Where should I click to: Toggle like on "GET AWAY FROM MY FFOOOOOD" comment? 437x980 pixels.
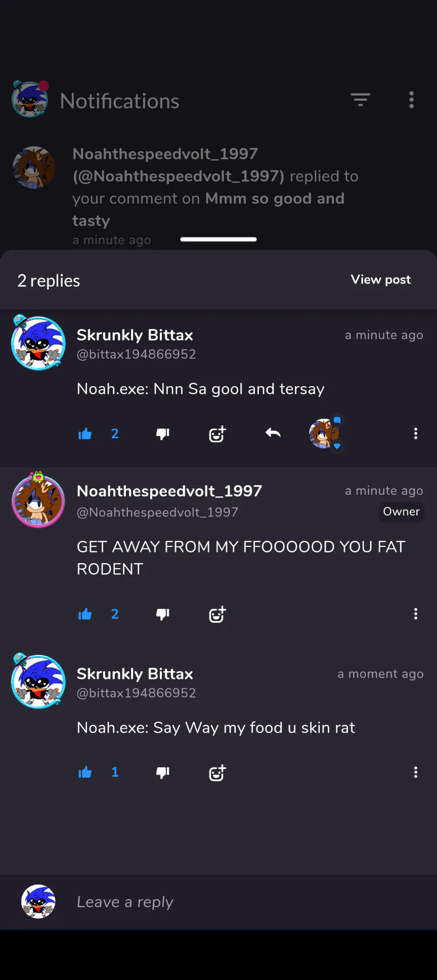point(85,614)
